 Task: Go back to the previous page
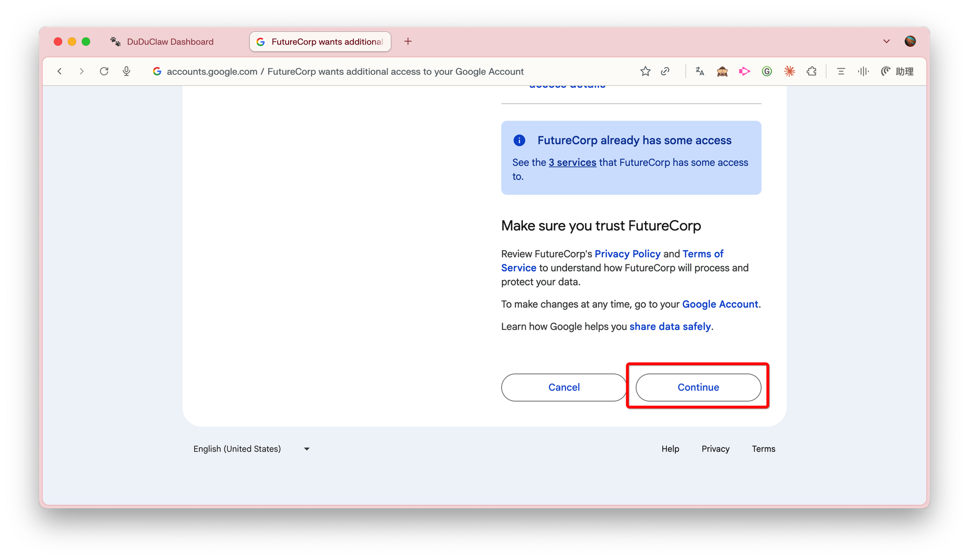(x=60, y=71)
